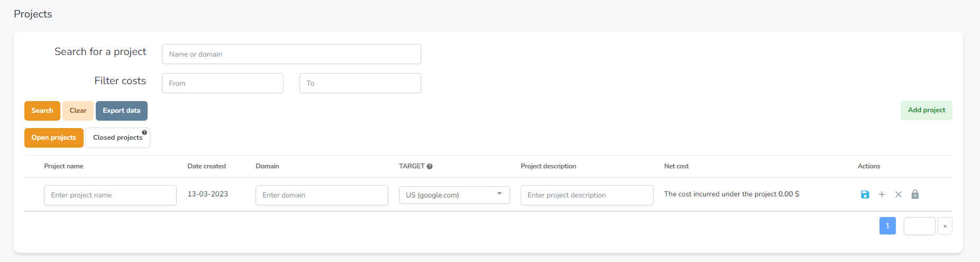Click the green Add project button
The height and width of the screenshot is (262, 980).
(927, 110)
